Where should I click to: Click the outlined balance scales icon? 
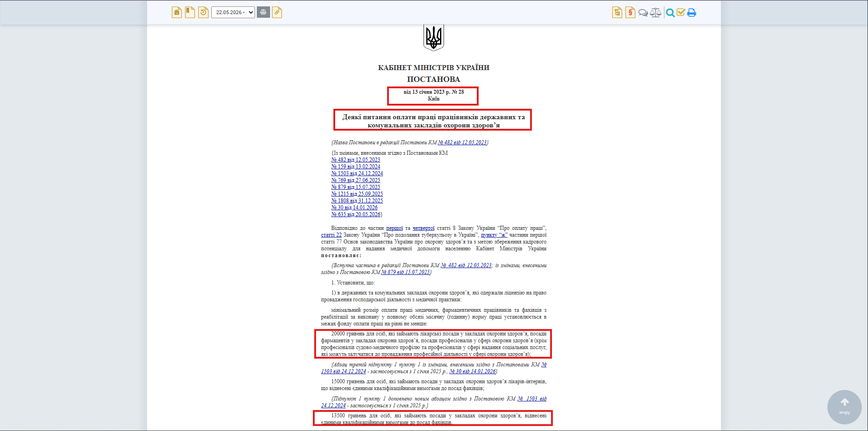coord(656,12)
